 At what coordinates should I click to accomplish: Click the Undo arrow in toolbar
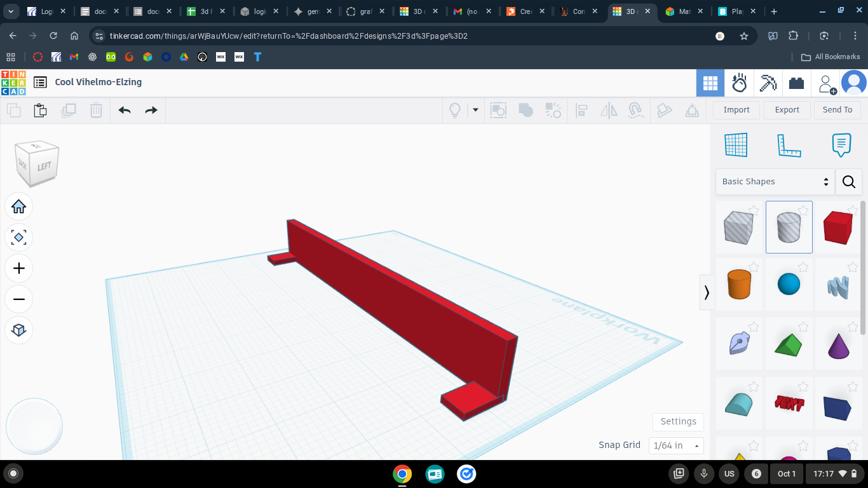[125, 110]
